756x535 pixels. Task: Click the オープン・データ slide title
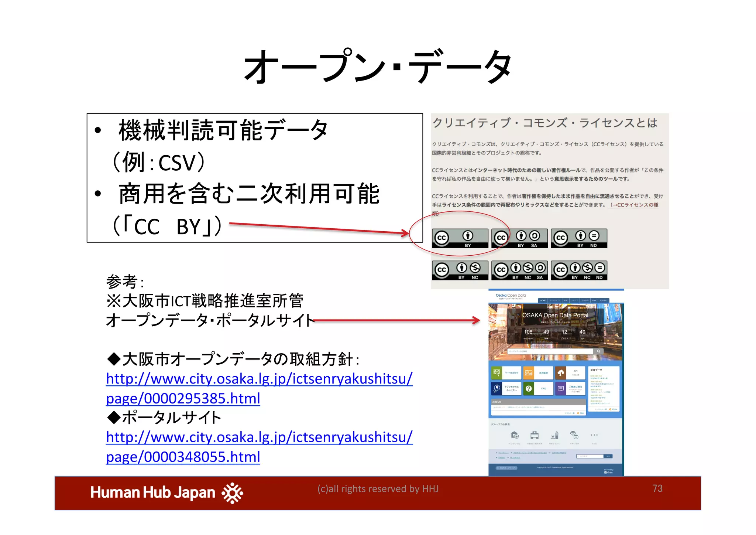pyautogui.click(x=378, y=67)
